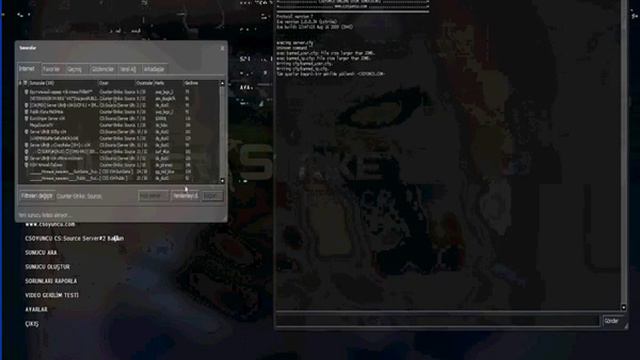The width and height of the screenshot is (640, 360).
Task: Select SUNUCU OLUŞTUR from main menu
Action: 47,267
